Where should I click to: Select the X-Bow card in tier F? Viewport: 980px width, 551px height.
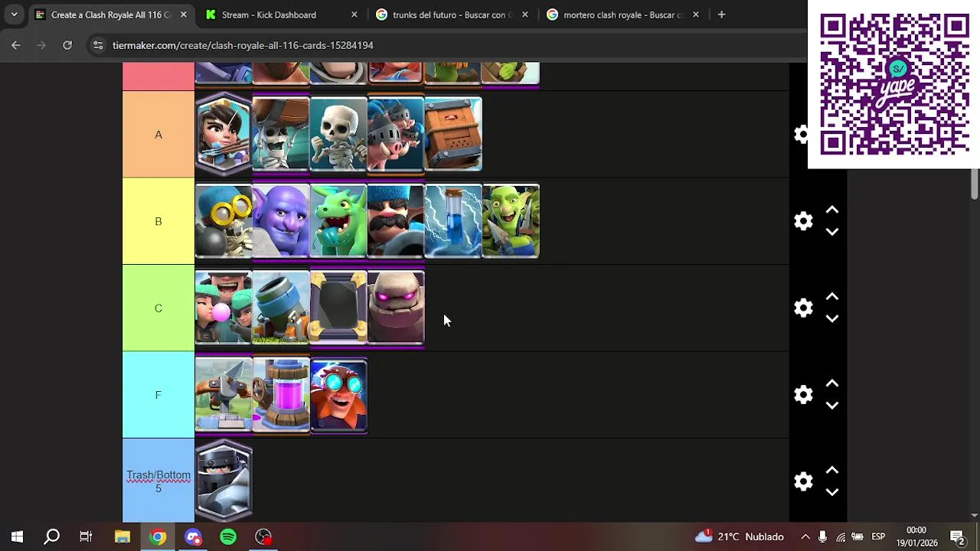(224, 395)
